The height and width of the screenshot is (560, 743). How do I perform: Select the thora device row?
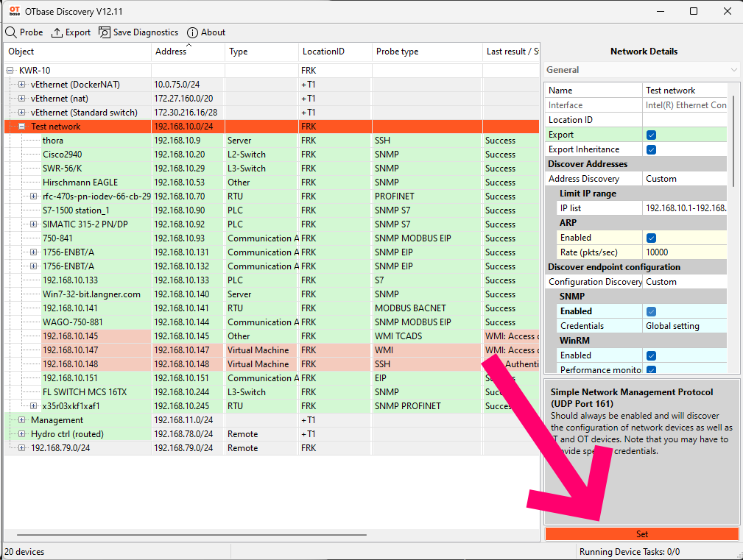272,141
